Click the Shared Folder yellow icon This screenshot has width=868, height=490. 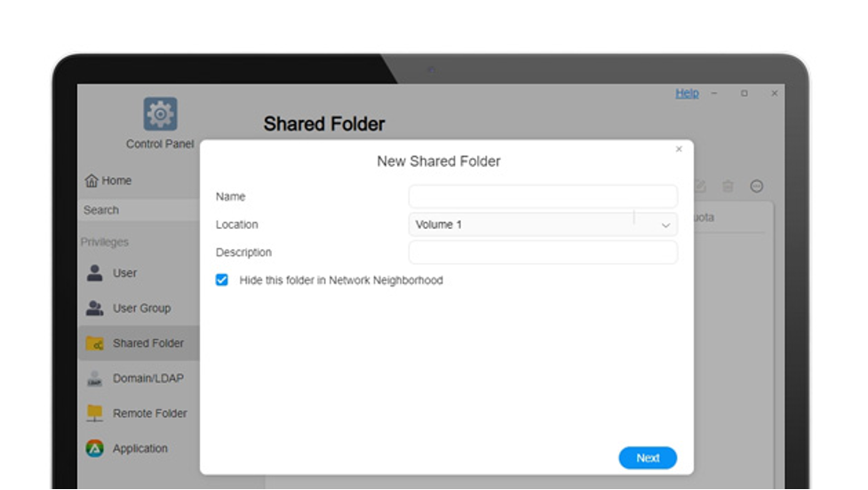coord(95,344)
